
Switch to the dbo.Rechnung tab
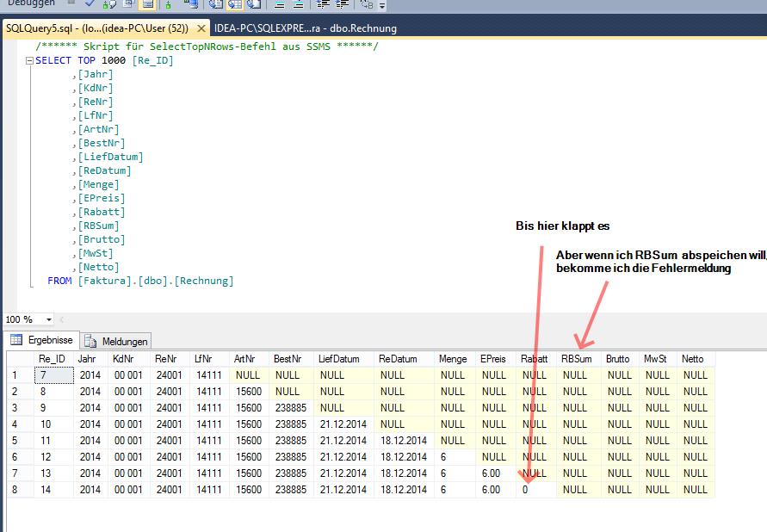[x=306, y=28]
